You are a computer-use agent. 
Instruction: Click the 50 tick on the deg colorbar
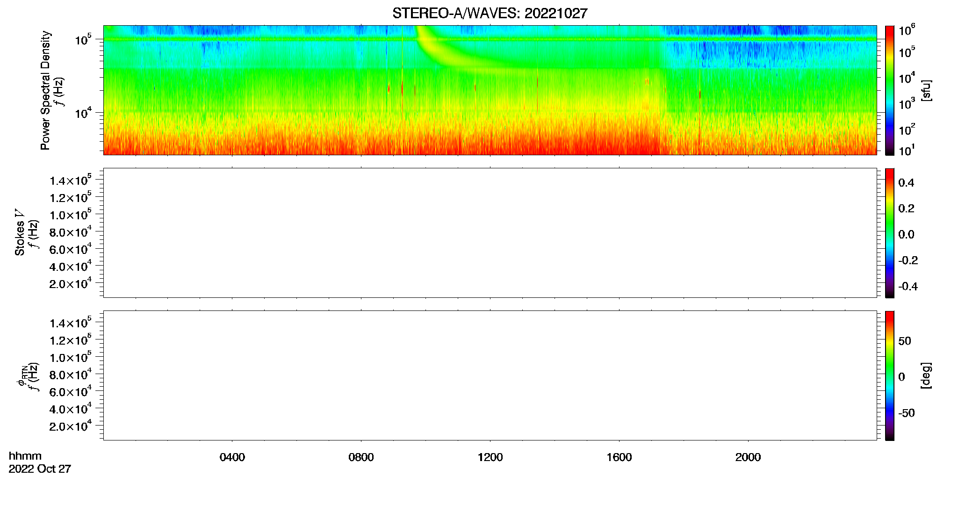(905, 341)
